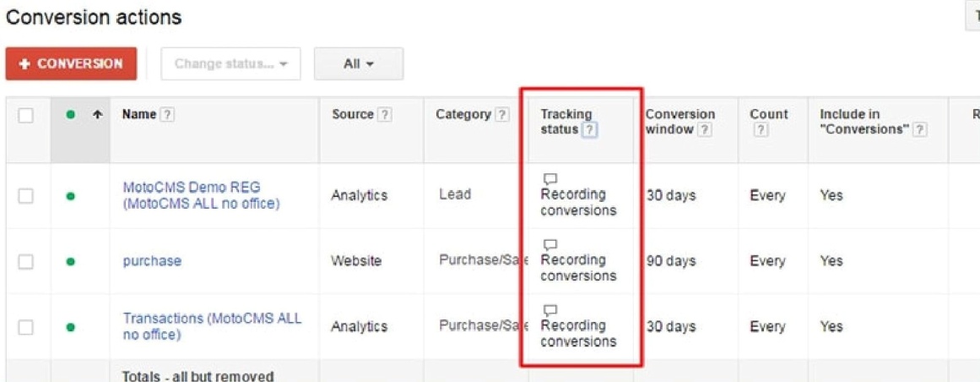Tick the Transactions row checkbox
This screenshot has height=382, width=980.
point(26,326)
